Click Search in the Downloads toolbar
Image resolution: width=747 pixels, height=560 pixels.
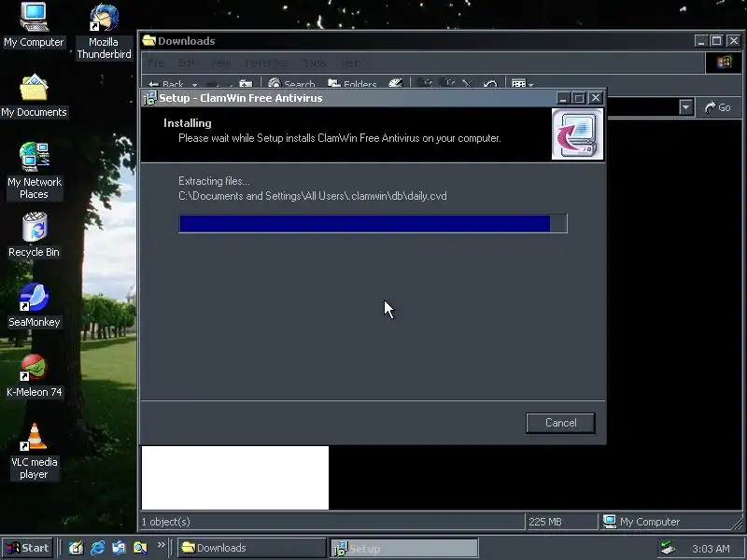click(291, 84)
